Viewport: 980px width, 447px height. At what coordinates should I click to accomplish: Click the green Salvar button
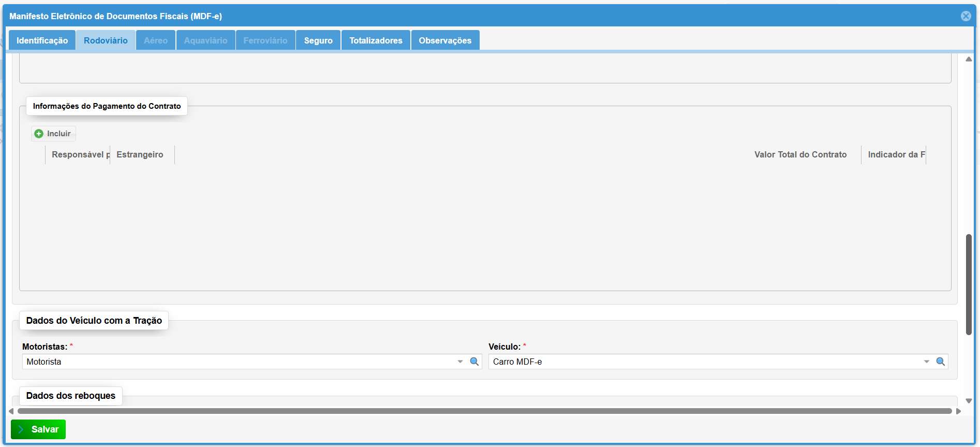click(x=38, y=429)
